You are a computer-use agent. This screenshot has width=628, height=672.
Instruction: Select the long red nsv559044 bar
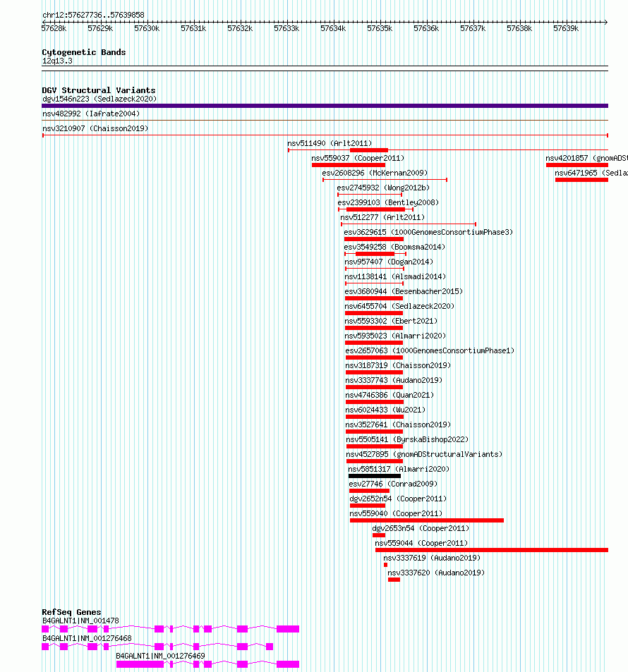[x=492, y=550]
